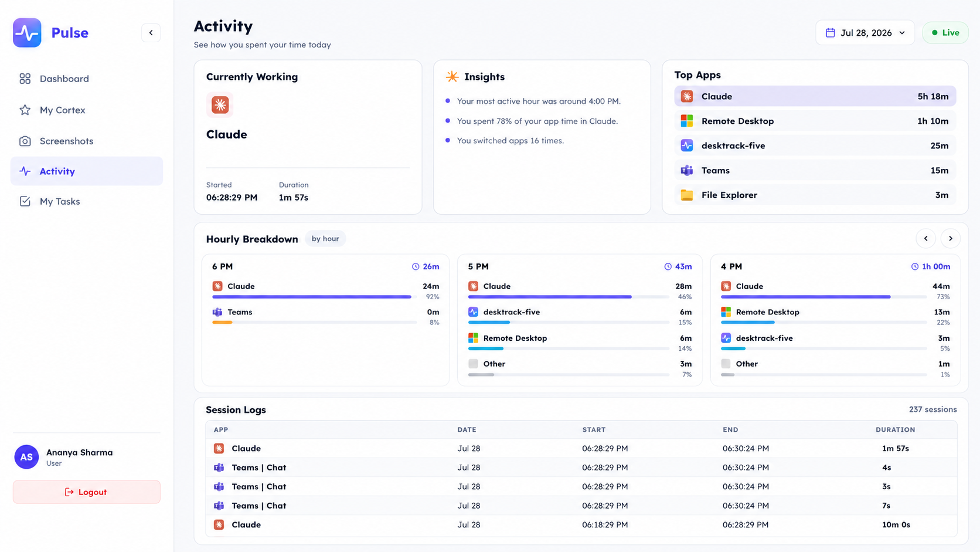This screenshot has width=980, height=552.
Task: Select Teams | Chat session lasting 3s
Action: click(x=581, y=486)
